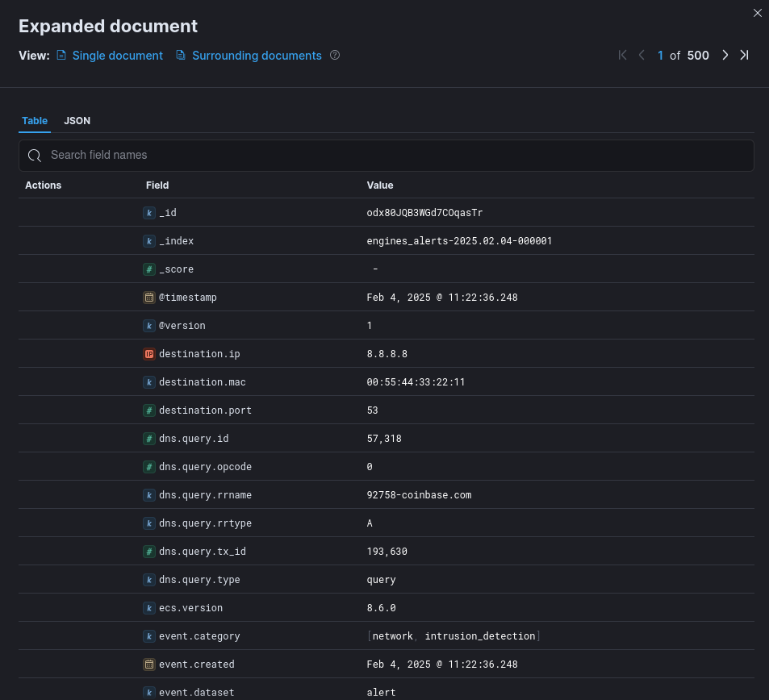The image size is (769, 700).
Task: Close the Expanded document flyout
Action: (757, 13)
